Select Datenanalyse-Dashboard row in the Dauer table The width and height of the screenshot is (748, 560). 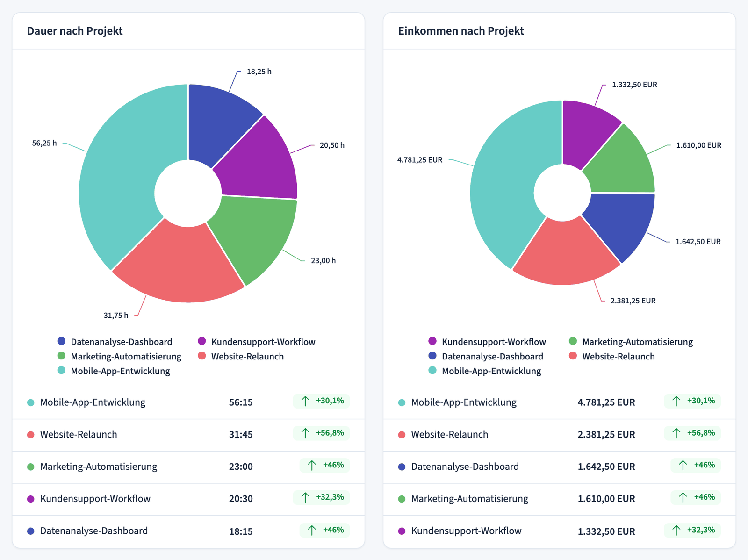coord(188,531)
